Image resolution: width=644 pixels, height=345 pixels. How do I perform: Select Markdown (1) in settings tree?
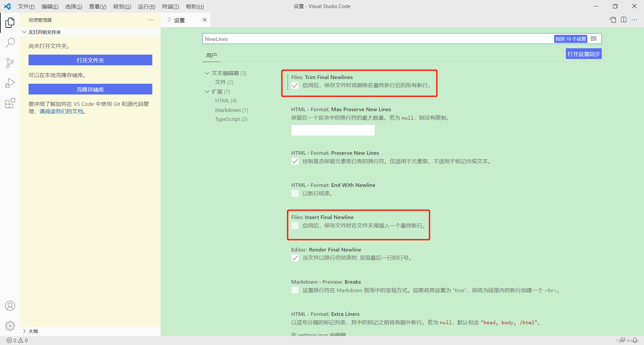[231, 110]
